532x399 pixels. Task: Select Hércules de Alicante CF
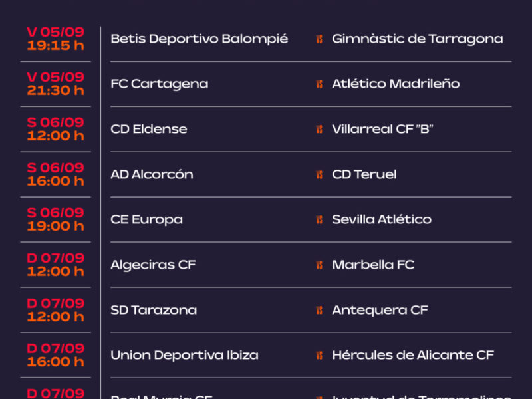[413, 355]
